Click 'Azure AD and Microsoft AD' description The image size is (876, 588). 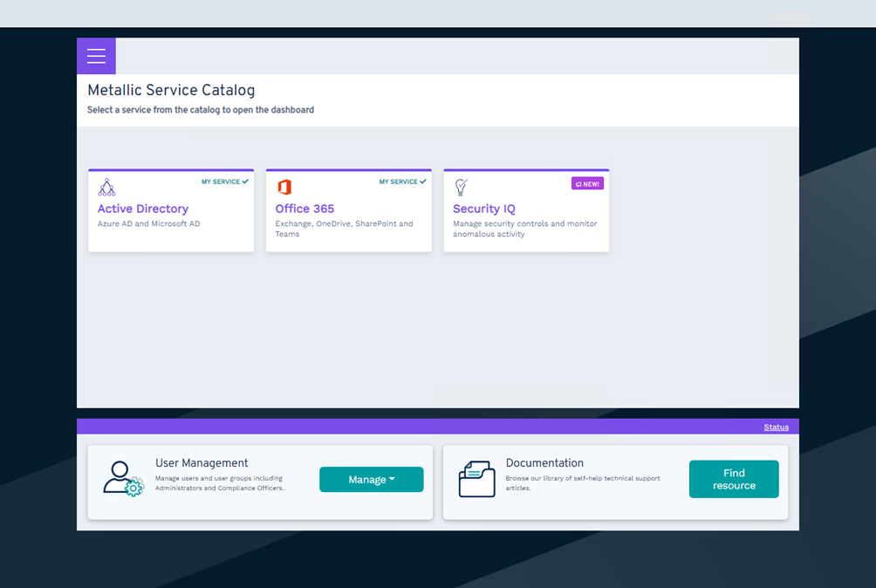click(x=148, y=223)
